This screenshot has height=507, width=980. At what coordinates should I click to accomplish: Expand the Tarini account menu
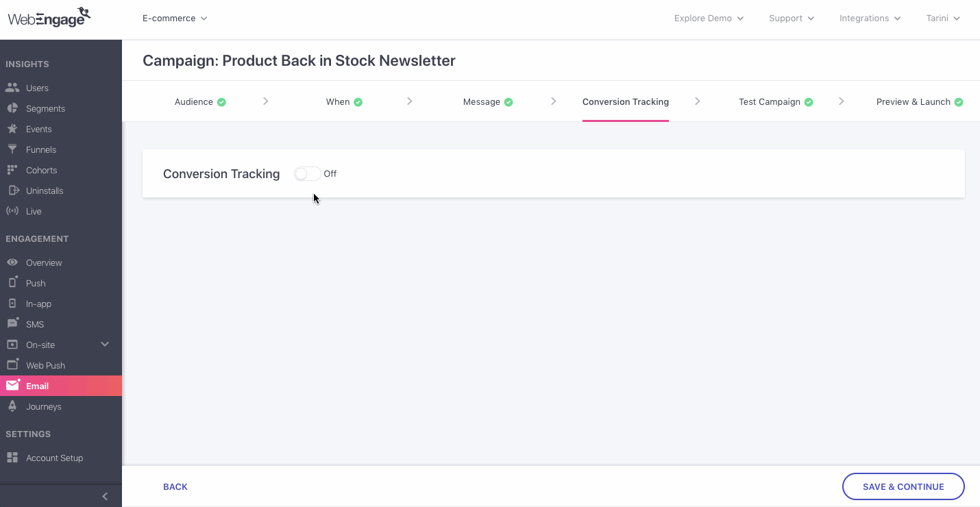coord(942,18)
